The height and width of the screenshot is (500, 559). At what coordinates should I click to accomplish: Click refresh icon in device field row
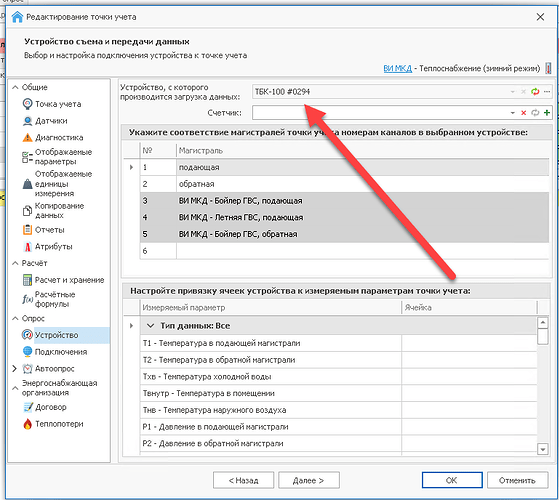[535, 92]
